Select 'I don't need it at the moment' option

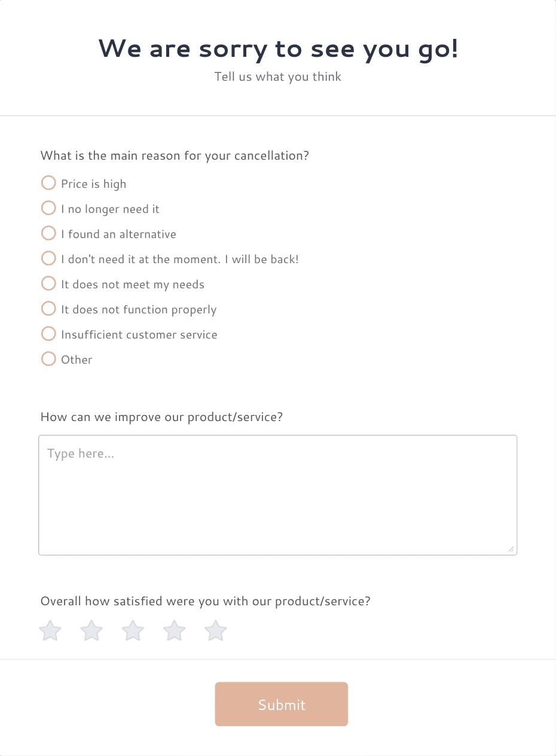pos(48,258)
